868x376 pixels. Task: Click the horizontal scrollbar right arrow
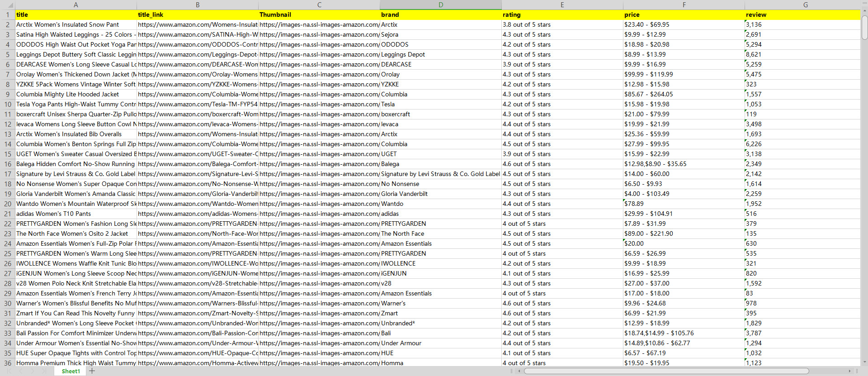pyautogui.click(x=849, y=371)
